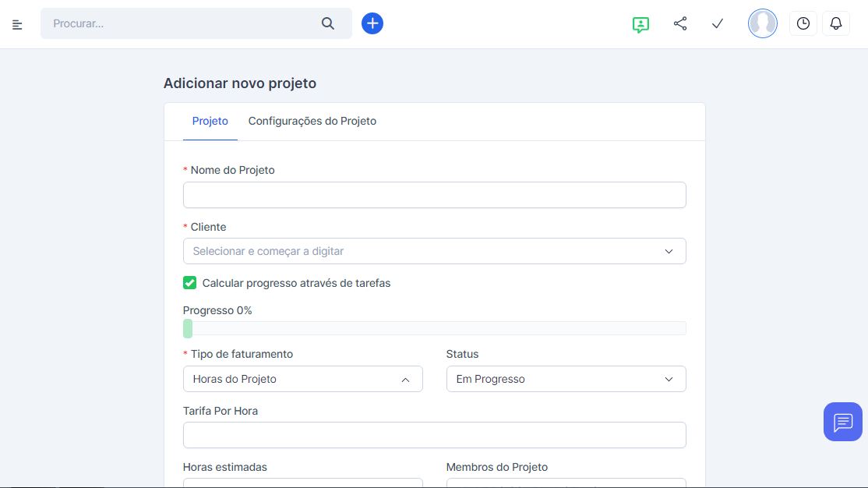Click the share icon in header
Viewport: 868px width, 488px height.
[680, 23]
